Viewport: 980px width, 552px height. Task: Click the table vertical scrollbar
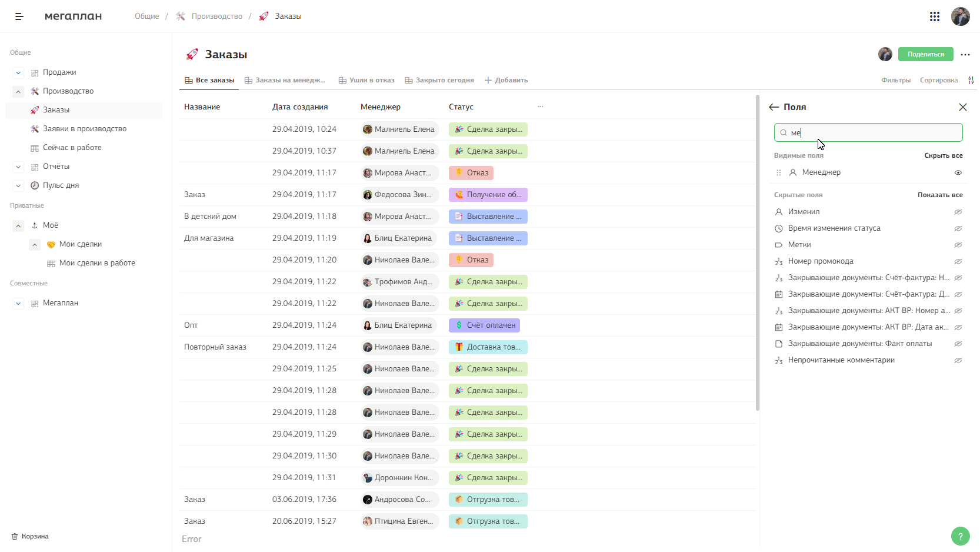click(x=758, y=253)
